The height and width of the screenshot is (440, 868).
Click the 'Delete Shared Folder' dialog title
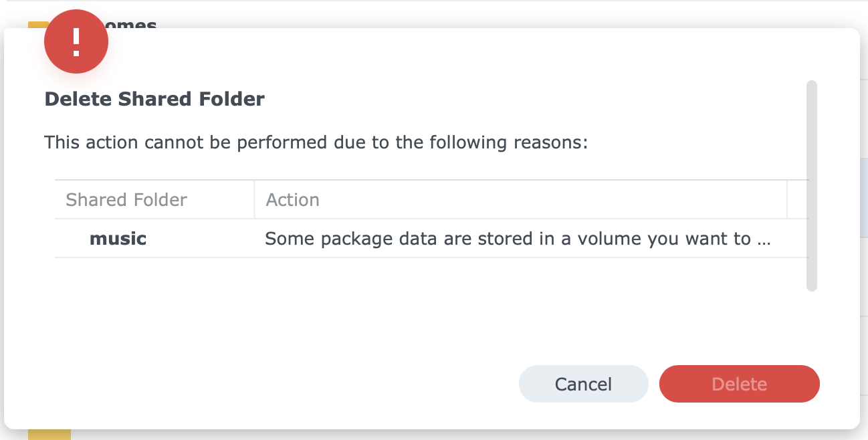(x=154, y=100)
